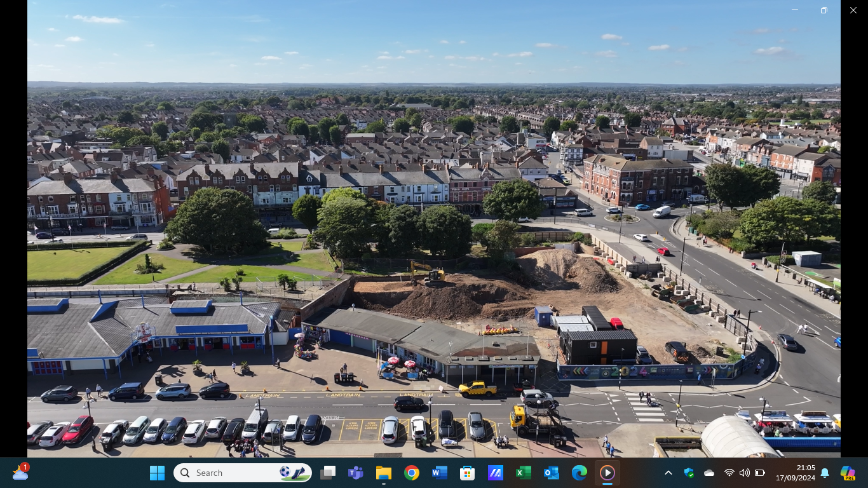Screen dimensions: 868x488
Task: Click the speaker volume icon
Action: (744, 473)
